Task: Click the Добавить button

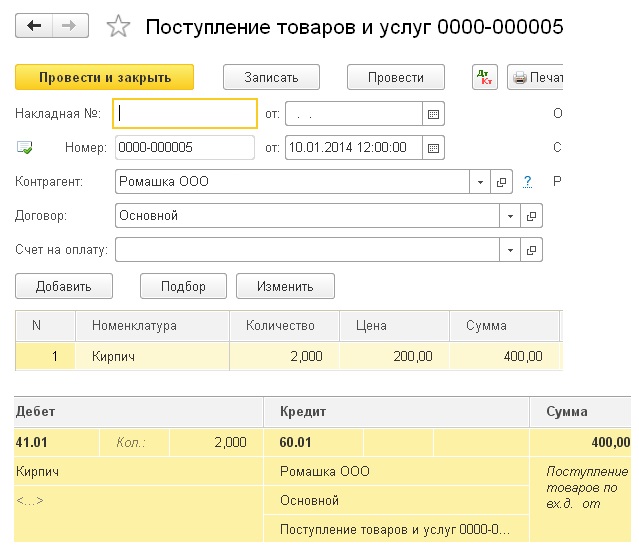Action: point(64,286)
